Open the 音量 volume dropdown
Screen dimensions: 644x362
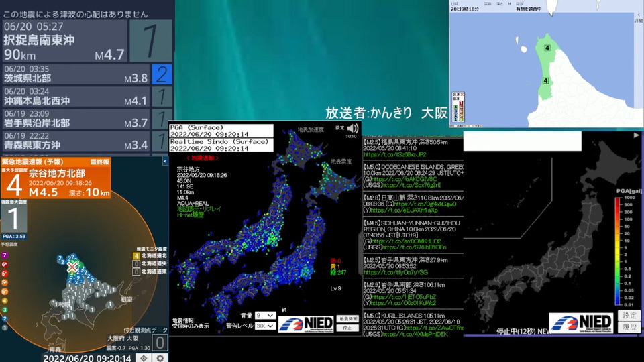click(266, 315)
